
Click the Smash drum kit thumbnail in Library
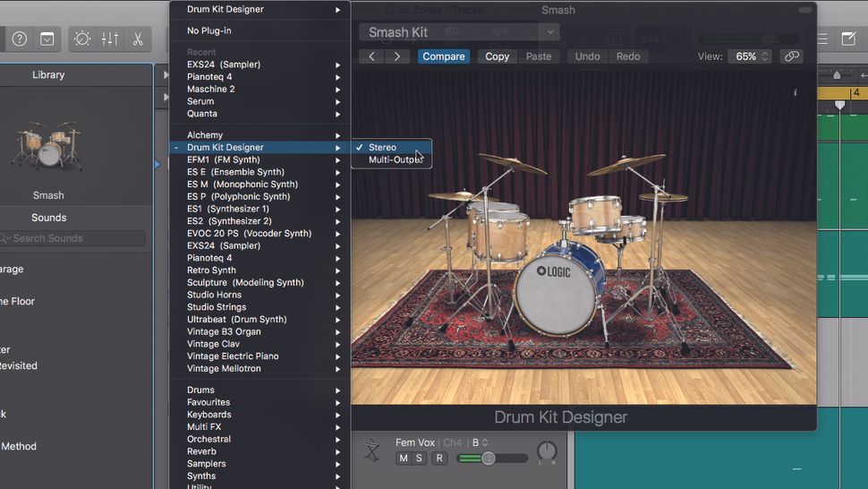(x=48, y=145)
